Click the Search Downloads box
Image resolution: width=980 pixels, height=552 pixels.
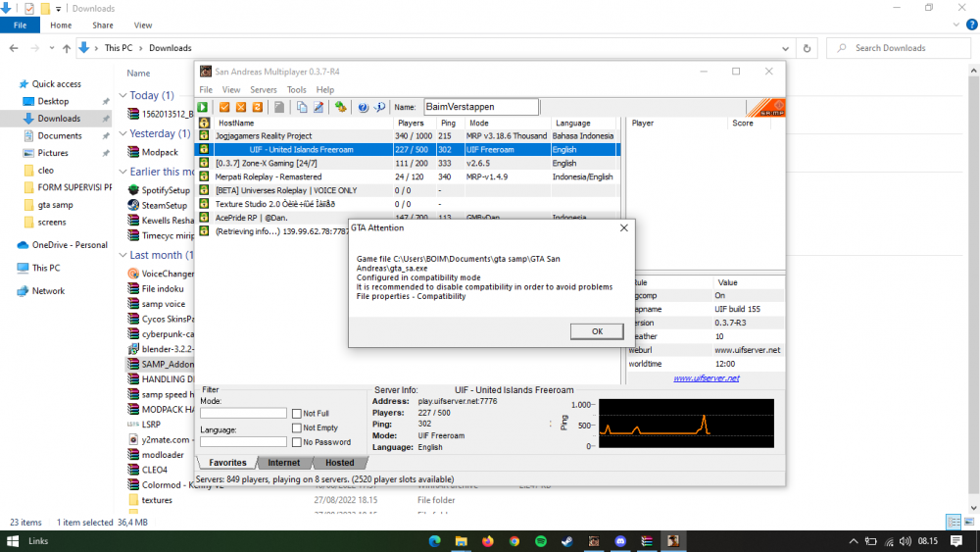899,48
